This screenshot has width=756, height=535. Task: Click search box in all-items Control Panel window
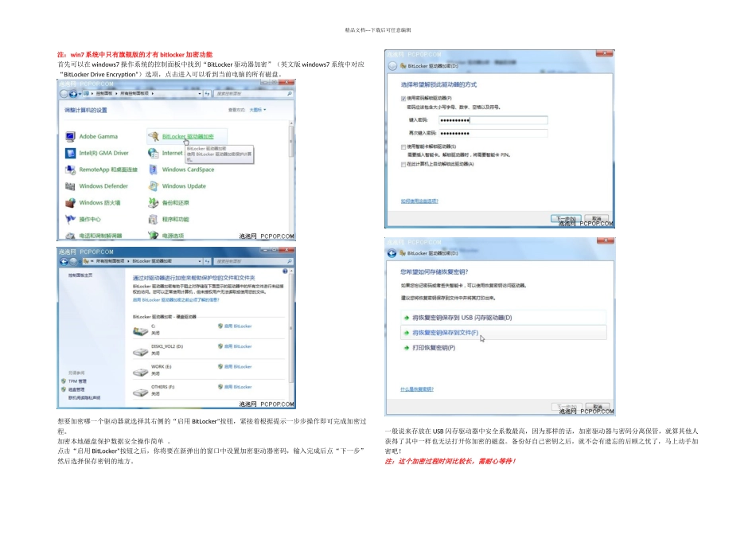click(x=254, y=94)
